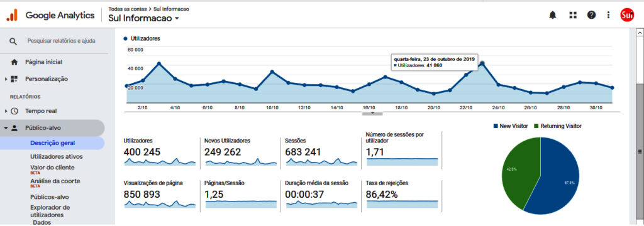644x226 pixels.
Task: Open the apps grid icon
Action: pos(573,15)
